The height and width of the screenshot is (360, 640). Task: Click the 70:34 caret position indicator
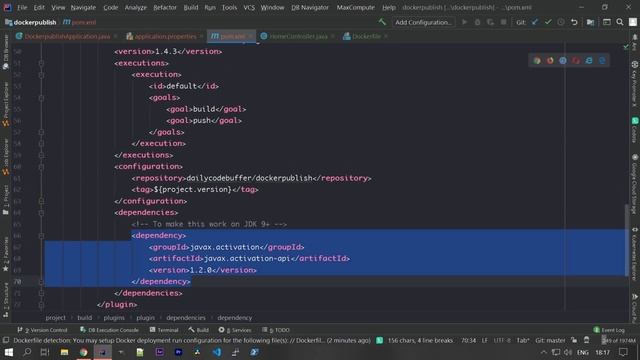468,340
